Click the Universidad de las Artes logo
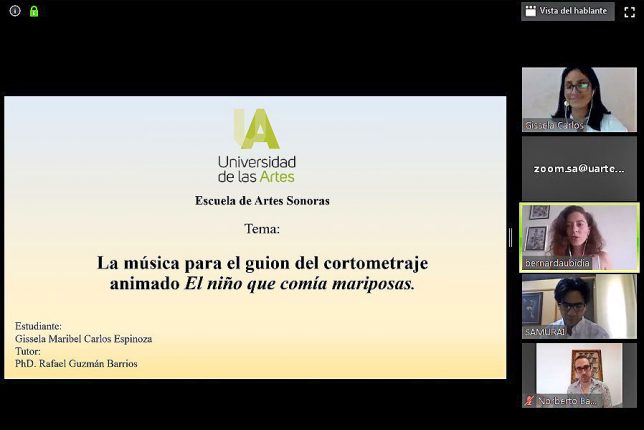The image size is (644, 430). pyautogui.click(x=257, y=145)
